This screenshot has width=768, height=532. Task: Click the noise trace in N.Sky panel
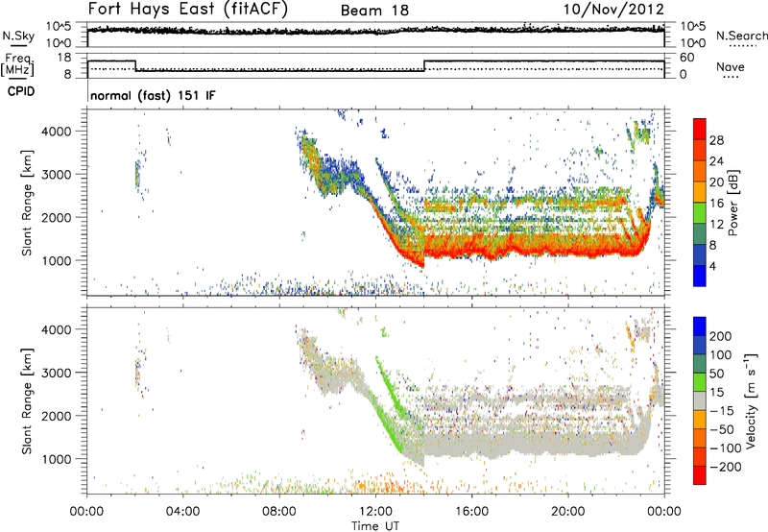point(375,31)
